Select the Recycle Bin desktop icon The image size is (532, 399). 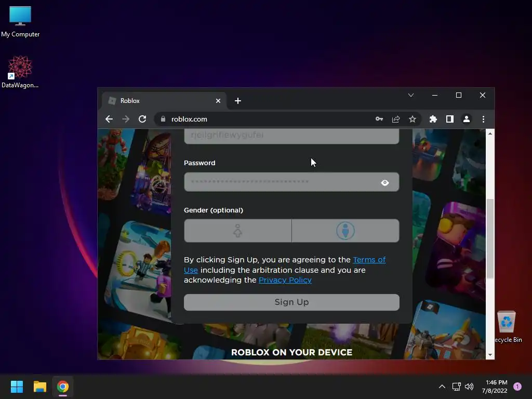[x=508, y=326]
